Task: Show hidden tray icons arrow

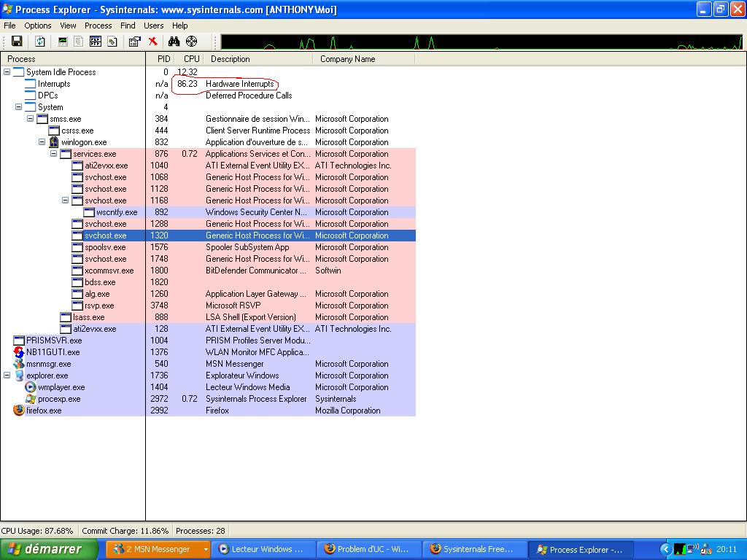Action: [666, 549]
